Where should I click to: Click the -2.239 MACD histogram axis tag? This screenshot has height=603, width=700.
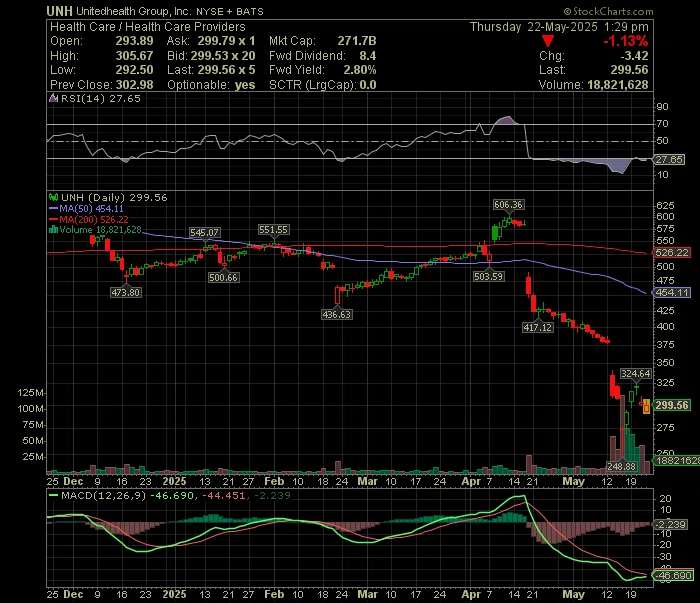(x=670, y=525)
